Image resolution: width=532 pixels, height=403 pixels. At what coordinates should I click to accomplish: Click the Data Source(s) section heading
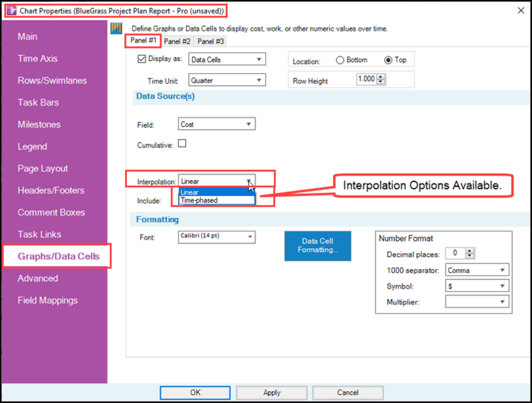[x=165, y=96]
